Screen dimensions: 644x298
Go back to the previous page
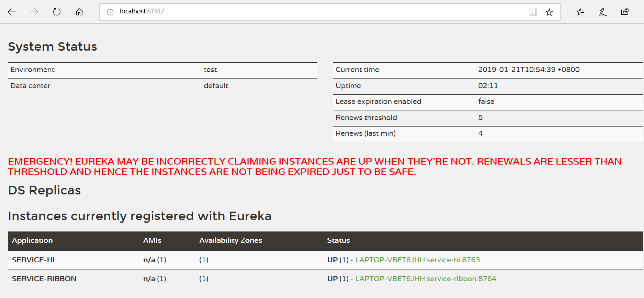click(x=12, y=12)
